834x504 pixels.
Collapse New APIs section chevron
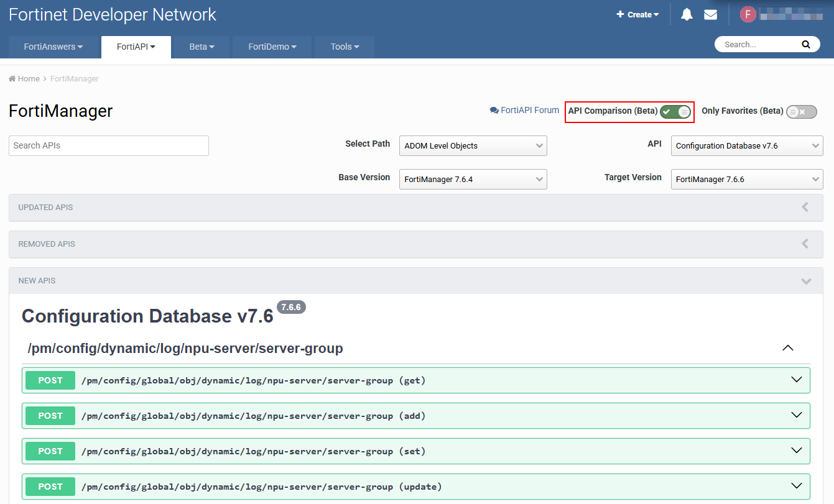click(806, 281)
